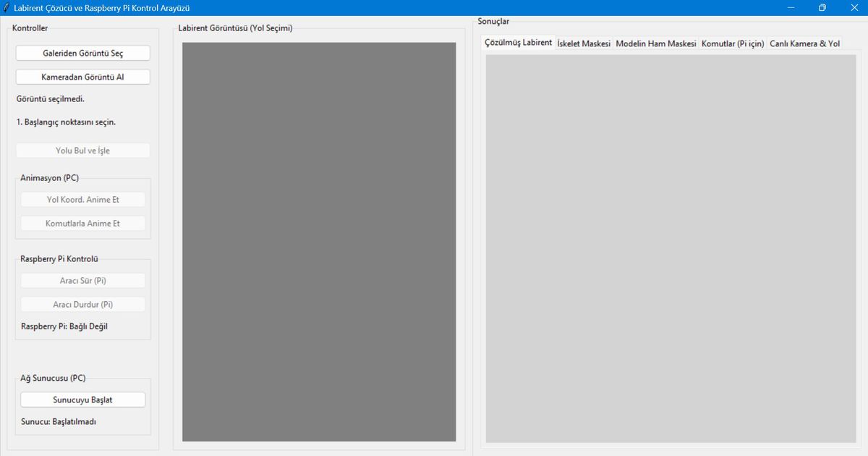This screenshot has height=456, width=868.
Task: Switch to Modelin Ham Maskesi tab
Action: tap(656, 43)
